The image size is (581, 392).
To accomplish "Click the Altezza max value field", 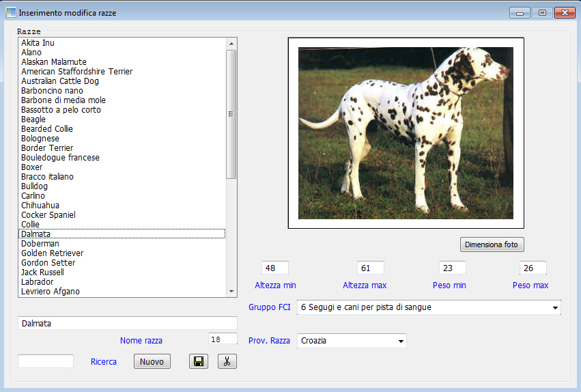I will tap(370, 268).
